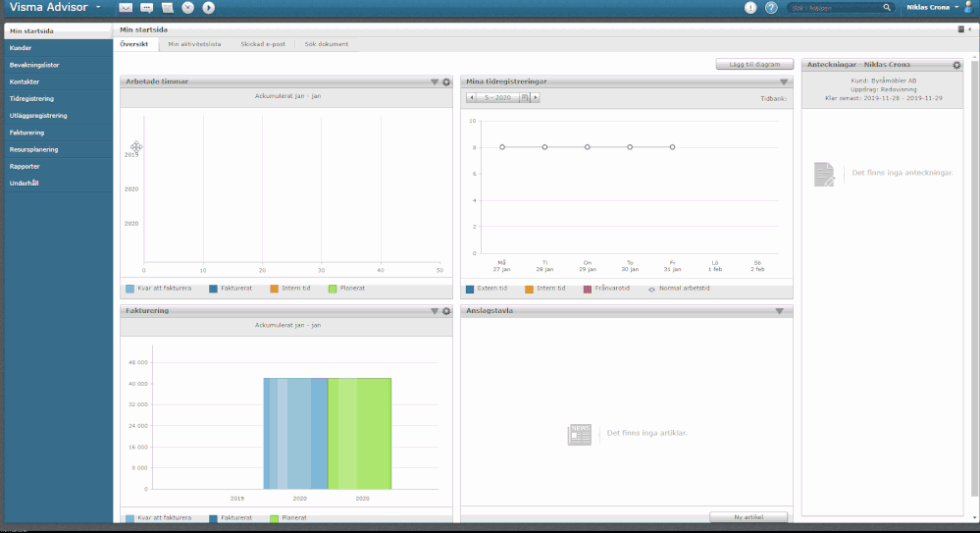Collapse the Arbetade timmar panel triangle
The width and height of the screenshot is (980, 533).
tap(435, 81)
